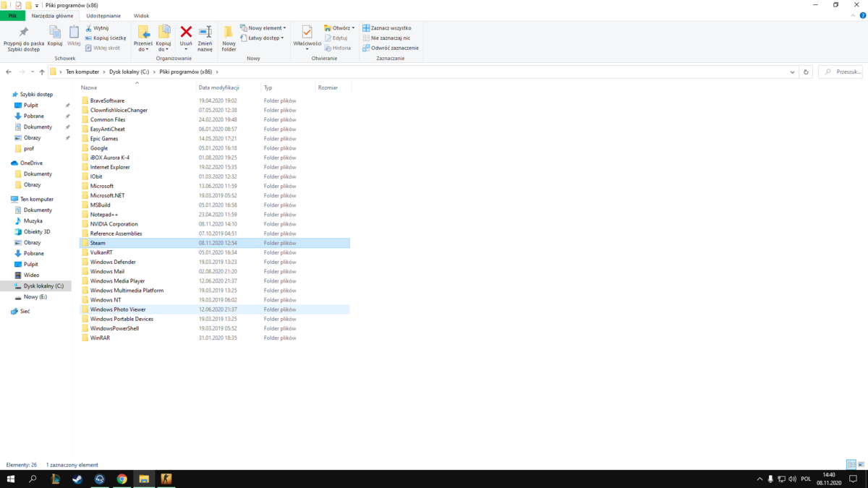Switch to the Narzędzia główne tab

point(52,15)
